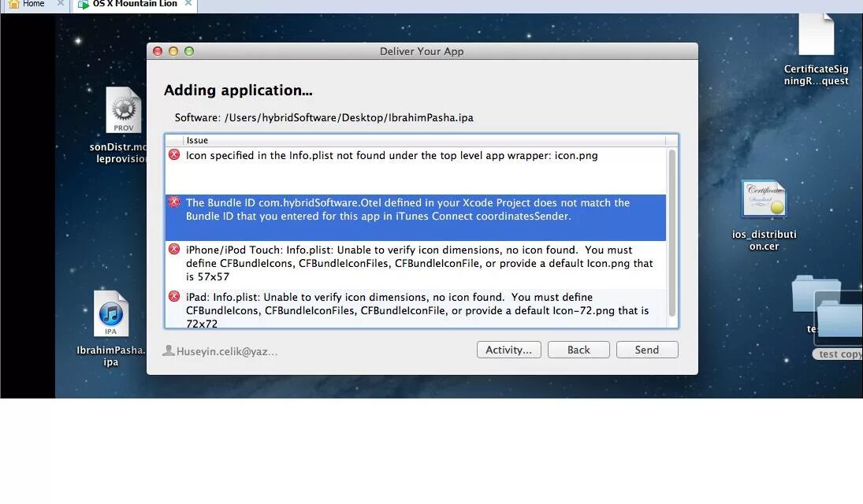This screenshot has height=504, width=863.
Task: Select the test copy folder icon
Action: [x=840, y=318]
